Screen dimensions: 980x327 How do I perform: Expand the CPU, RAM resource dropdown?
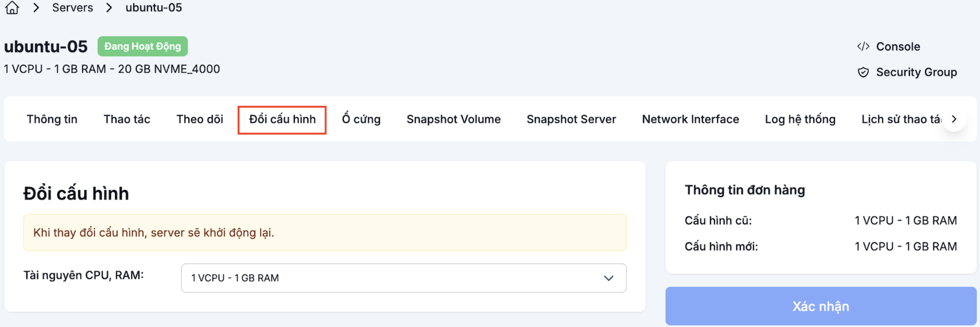coord(403,278)
